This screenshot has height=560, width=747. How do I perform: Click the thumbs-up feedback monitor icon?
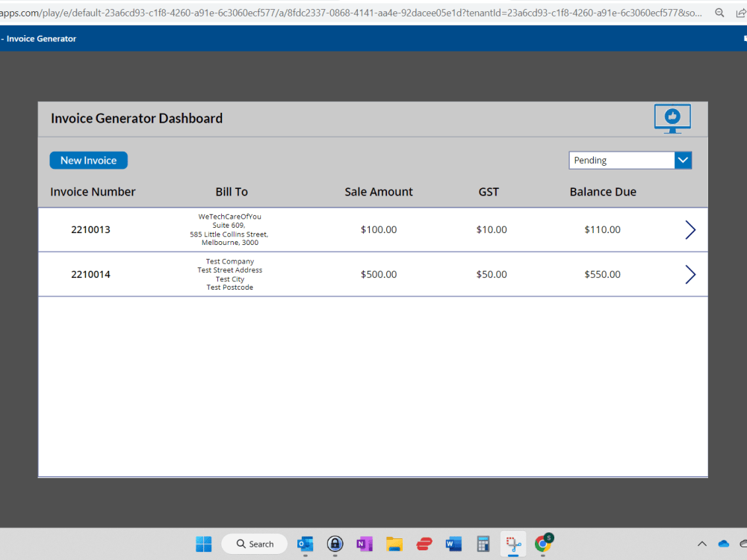(672, 118)
